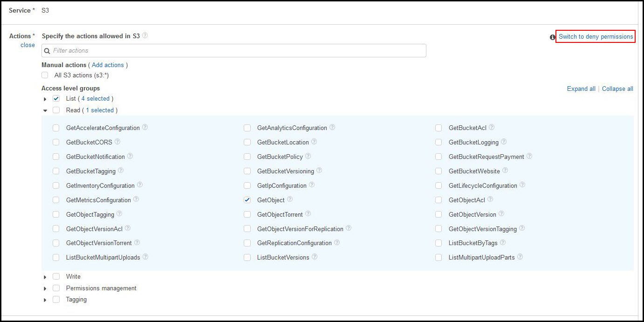The height and width of the screenshot is (322, 644).
Task: Click help icon beside GetLifecycleConfiguration
Action: (x=522, y=185)
